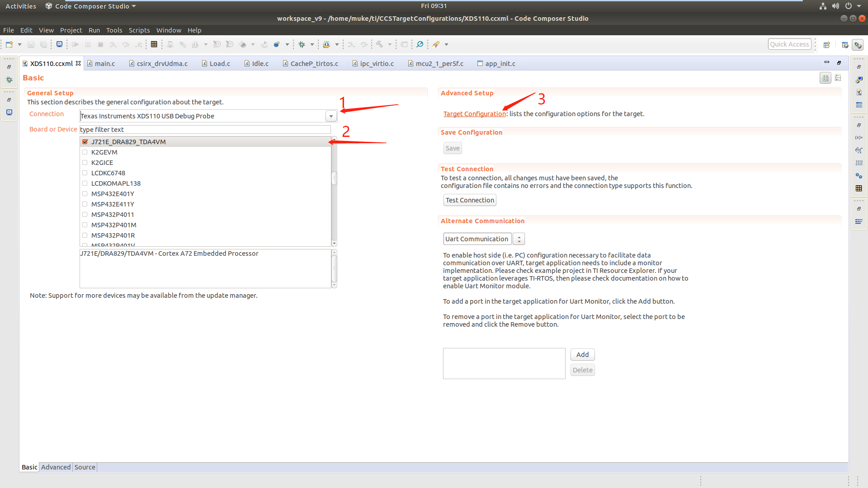
Task: Close the XDS110.ccxml tab
Action: (78, 63)
